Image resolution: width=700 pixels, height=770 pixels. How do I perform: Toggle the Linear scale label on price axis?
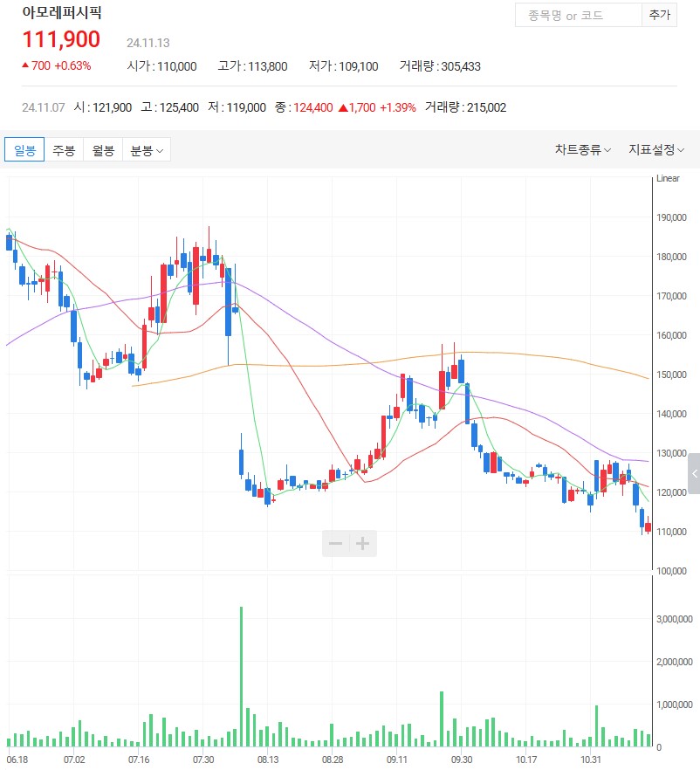tap(668, 179)
